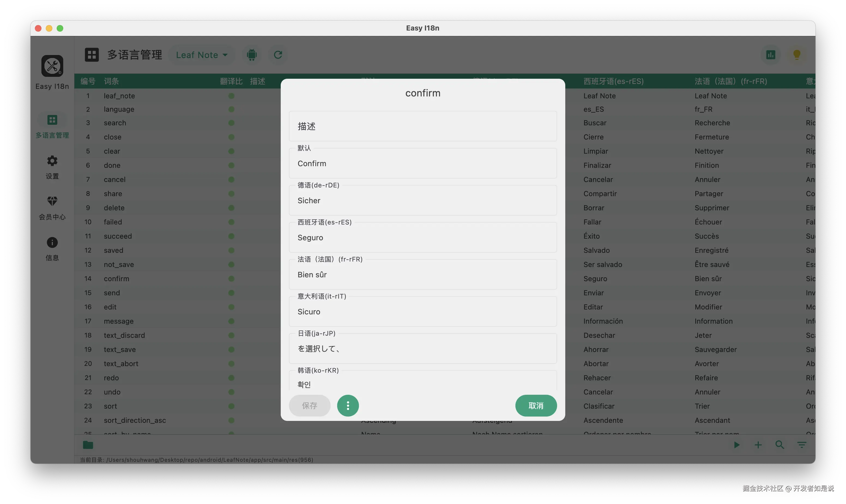846x504 pixels.
Task: Open the folder icon in bottom toolbar
Action: [x=88, y=445]
